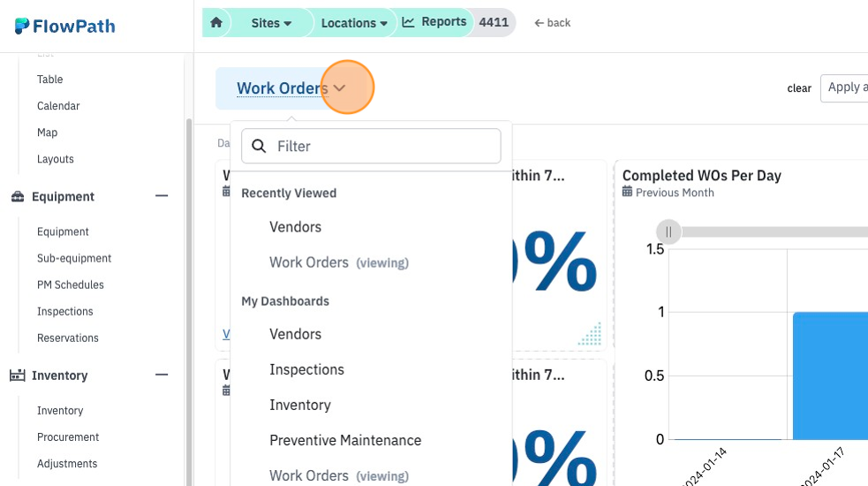868x486 pixels.
Task: Collapse the Equipment section
Action: pyautogui.click(x=162, y=195)
